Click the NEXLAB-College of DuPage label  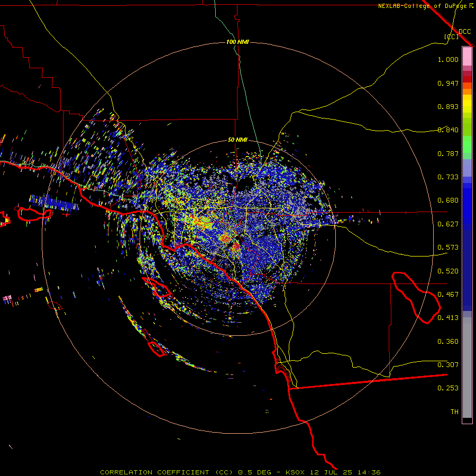[x=423, y=6]
